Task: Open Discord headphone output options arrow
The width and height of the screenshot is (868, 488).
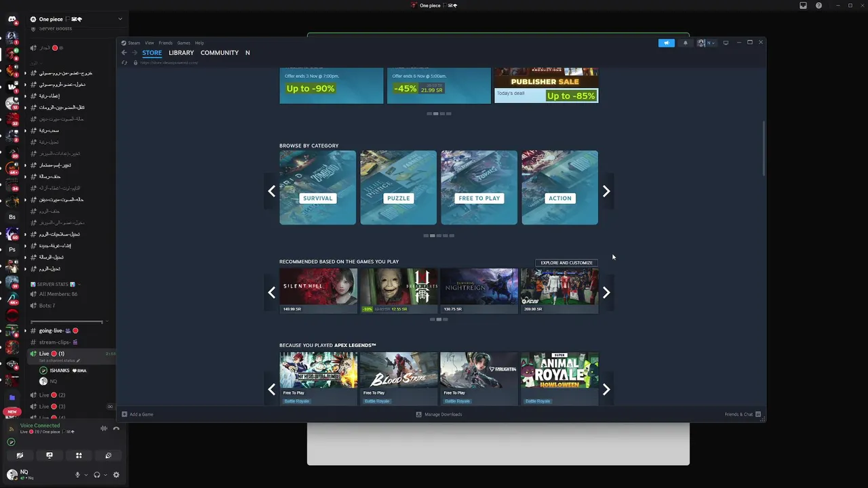Action: [x=105, y=475]
